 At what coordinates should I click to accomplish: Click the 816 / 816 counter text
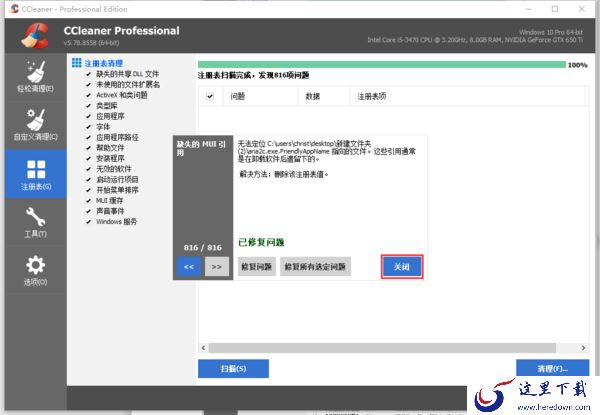pos(202,247)
